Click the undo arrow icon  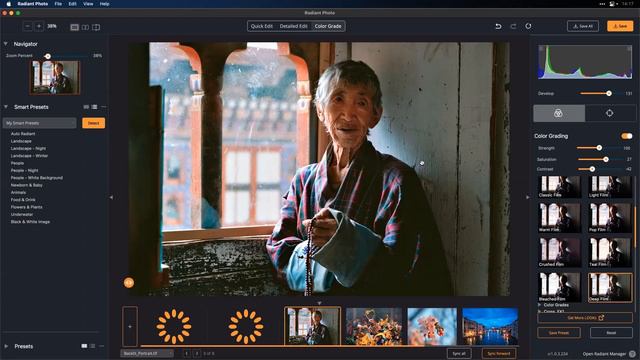(x=498, y=26)
